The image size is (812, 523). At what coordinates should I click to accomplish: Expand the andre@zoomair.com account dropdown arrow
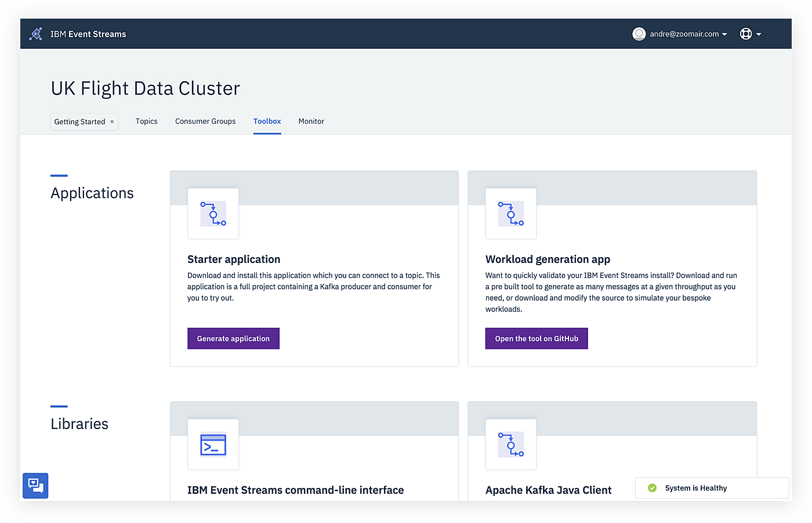pyautogui.click(x=724, y=35)
